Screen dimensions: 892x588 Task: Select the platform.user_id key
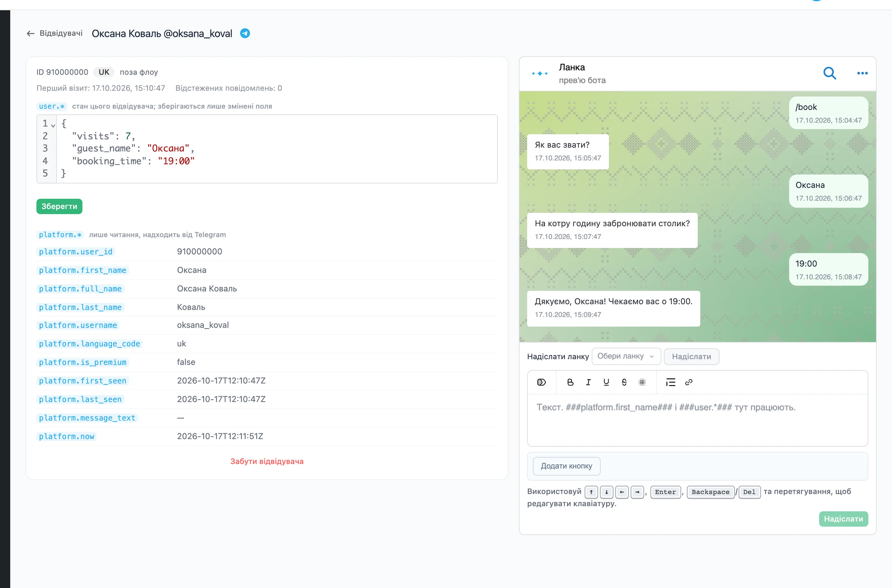(x=76, y=251)
